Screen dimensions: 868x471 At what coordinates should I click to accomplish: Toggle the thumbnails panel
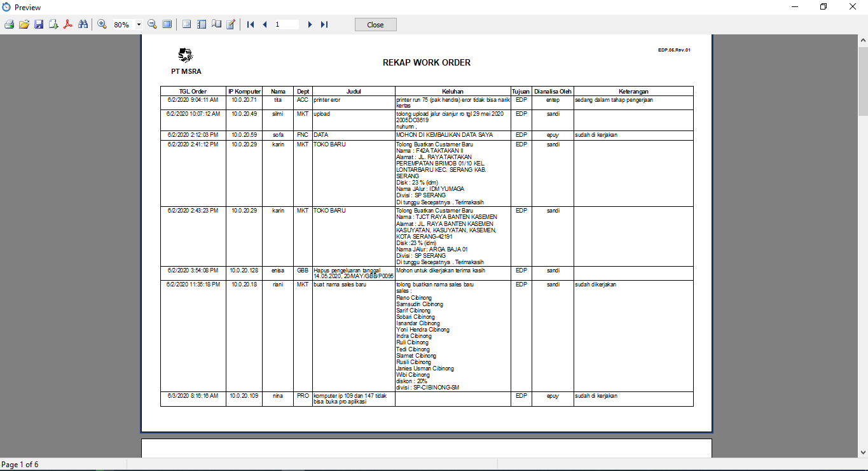[x=202, y=24]
